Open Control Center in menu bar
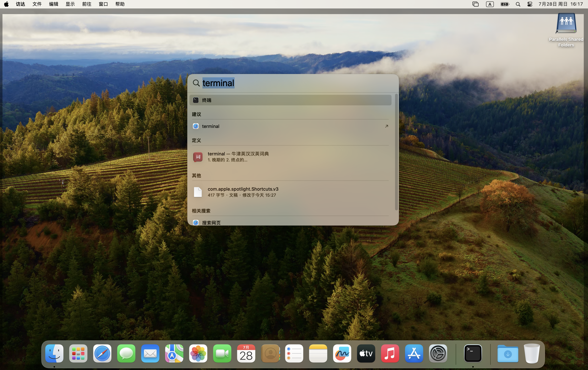Image resolution: width=588 pixels, height=370 pixels. pos(530,4)
